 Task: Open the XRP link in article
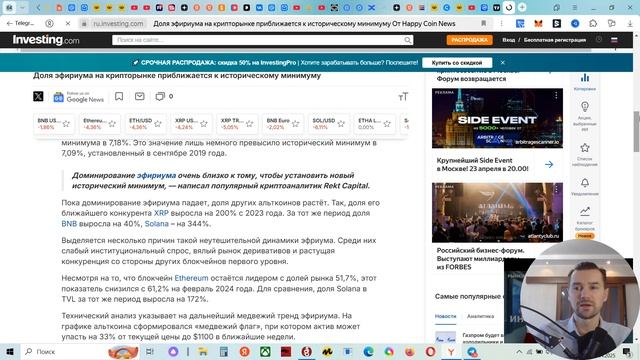pos(161,213)
